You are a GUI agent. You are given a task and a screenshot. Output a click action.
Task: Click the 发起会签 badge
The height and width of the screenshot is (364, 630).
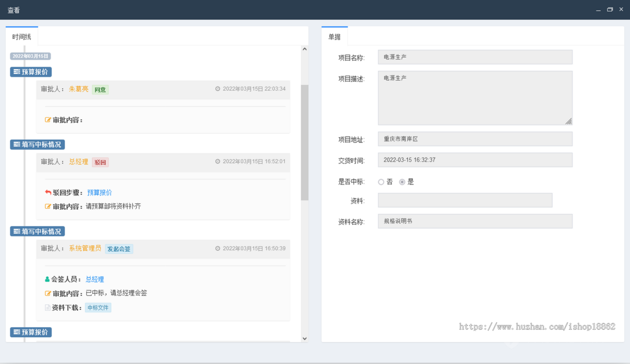click(x=119, y=249)
